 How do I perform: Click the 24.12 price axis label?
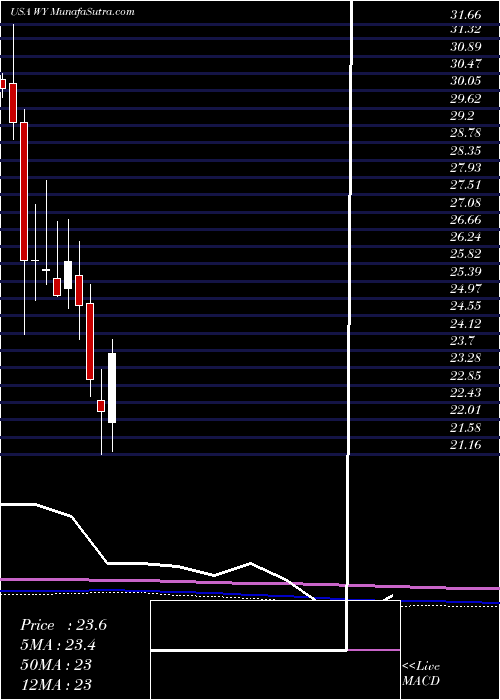[x=466, y=324]
